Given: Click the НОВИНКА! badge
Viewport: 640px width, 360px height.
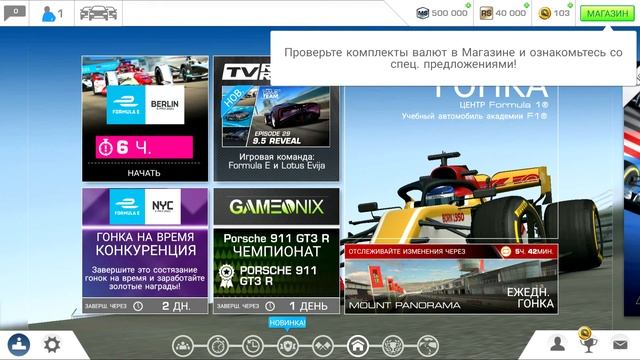Looking at the screenshot, I should [x=287, y=323].
